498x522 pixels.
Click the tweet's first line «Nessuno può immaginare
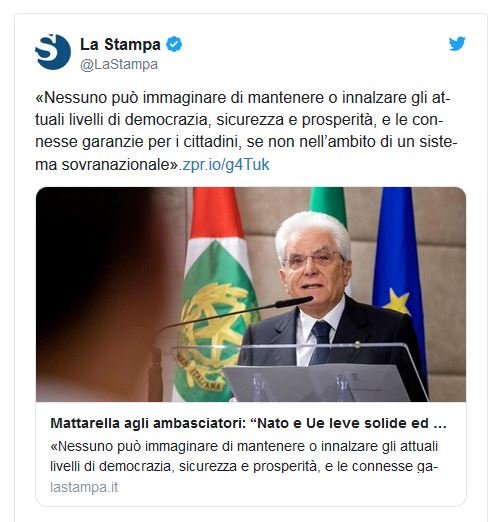[x=243, y=98]
